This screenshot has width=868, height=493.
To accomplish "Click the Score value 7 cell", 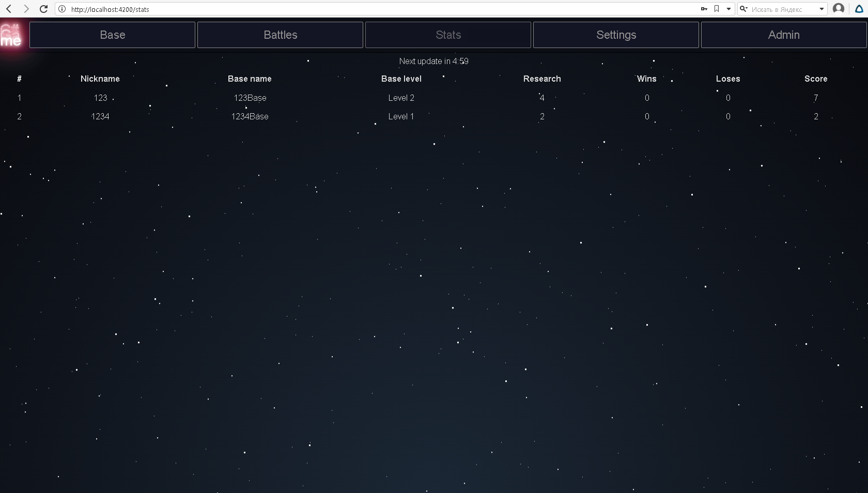I will click(x=816, y=98).
